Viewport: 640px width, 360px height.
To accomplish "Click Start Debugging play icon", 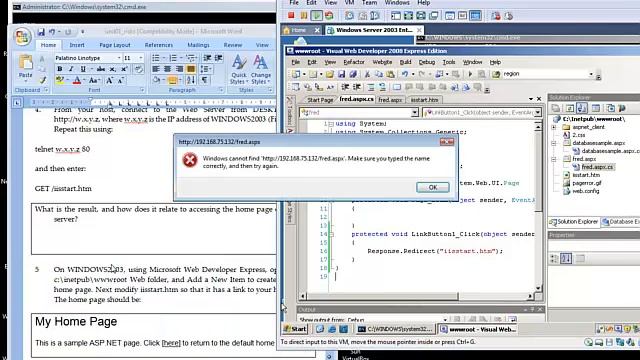I will tap(470, 74).
